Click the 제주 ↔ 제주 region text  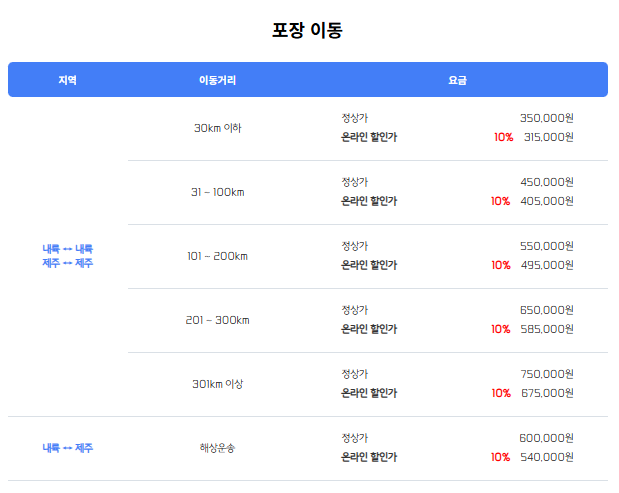[68, 263]
